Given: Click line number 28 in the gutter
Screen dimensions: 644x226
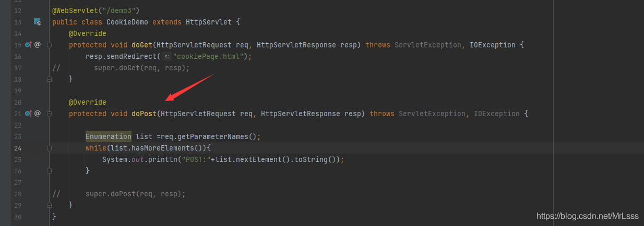Looking at the screenshot, I should [x=18, y=194].
